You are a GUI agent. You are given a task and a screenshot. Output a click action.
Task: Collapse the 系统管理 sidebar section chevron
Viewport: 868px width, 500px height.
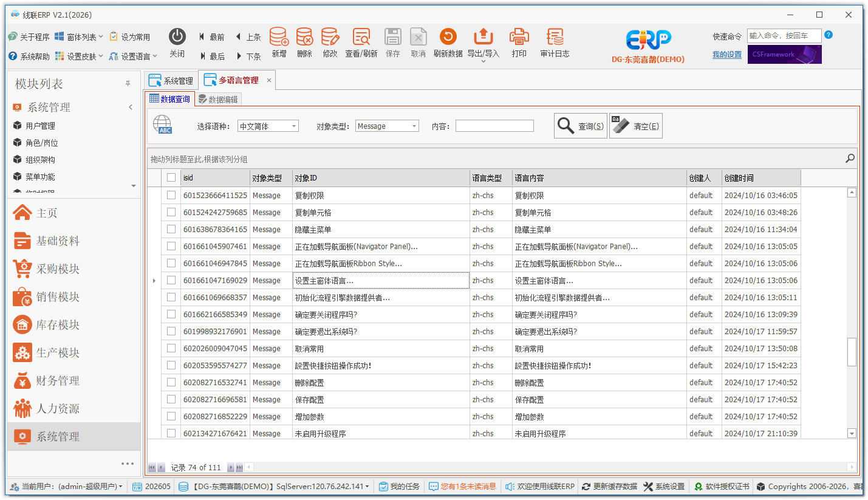[x=131, y=108]
